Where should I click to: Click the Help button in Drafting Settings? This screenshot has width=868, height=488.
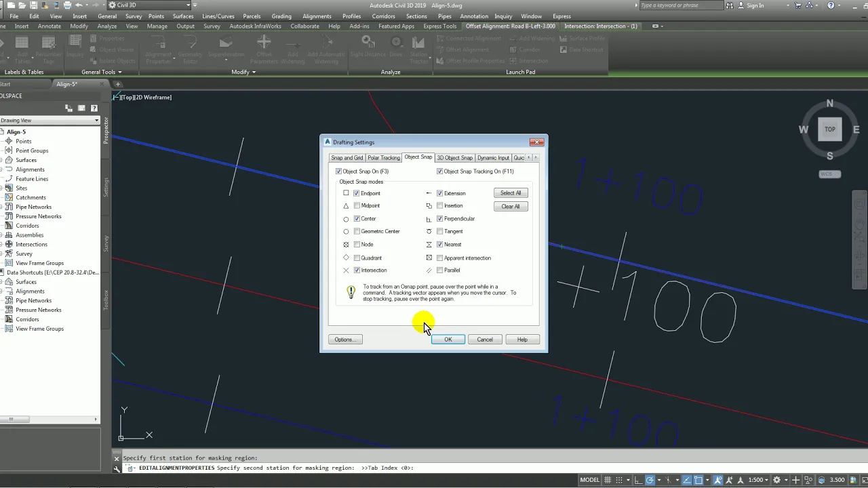pos(522,340)
